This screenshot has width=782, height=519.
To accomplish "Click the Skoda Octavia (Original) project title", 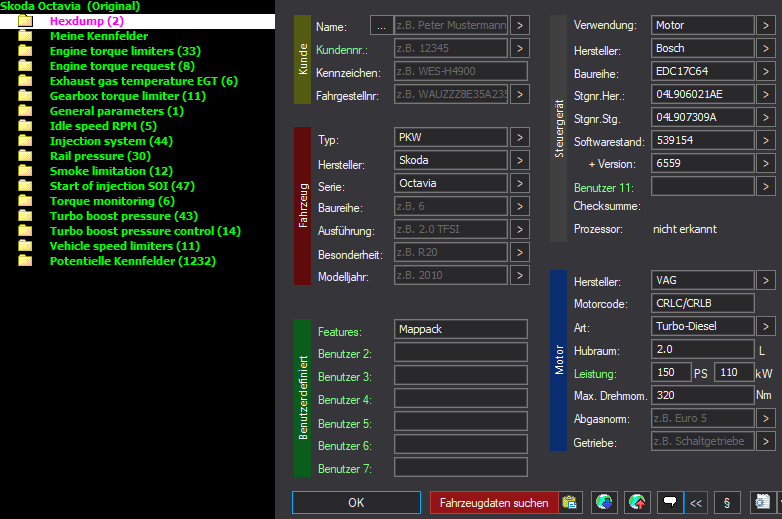I will [x=70, y=6].
